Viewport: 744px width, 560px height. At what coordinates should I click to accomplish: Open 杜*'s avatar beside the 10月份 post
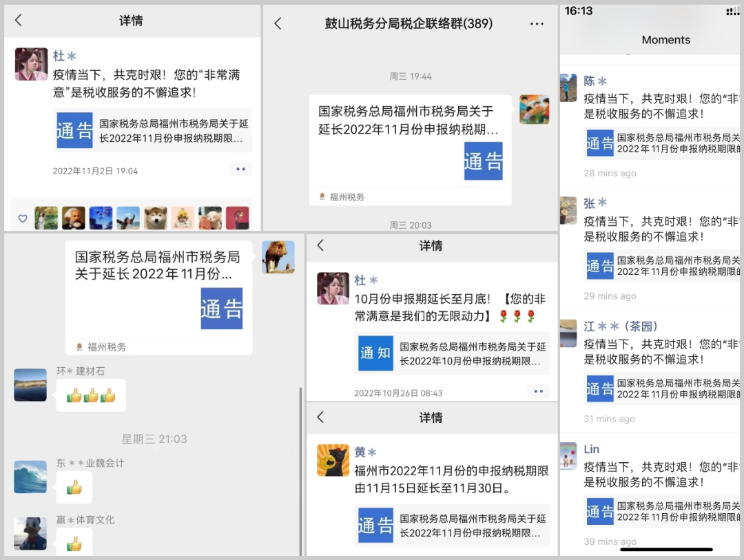[333, 288]
